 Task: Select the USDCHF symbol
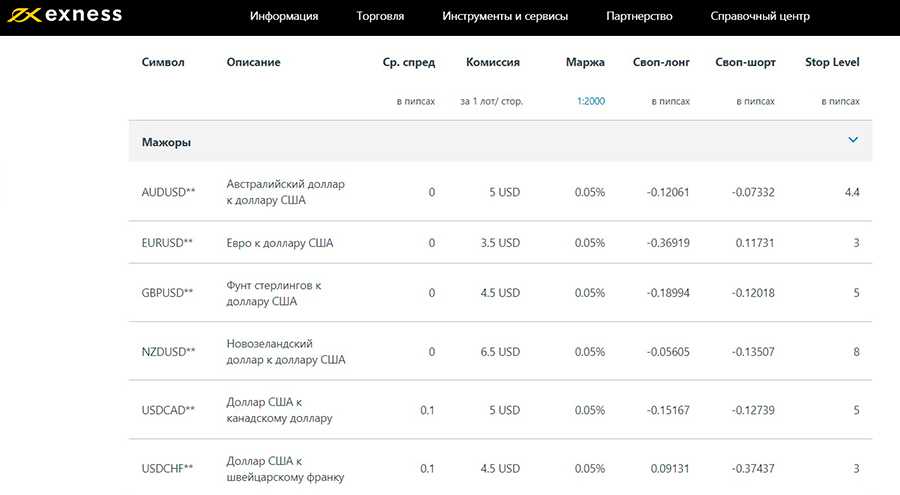(x=168, y=468)
